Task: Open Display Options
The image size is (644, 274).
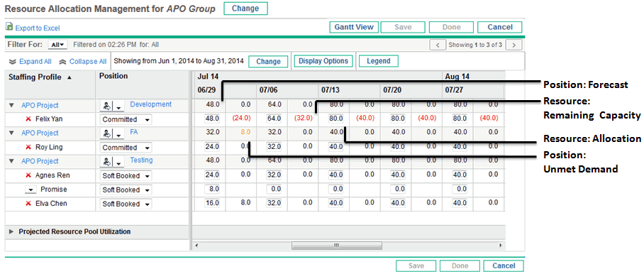Action: coord(323,61)
